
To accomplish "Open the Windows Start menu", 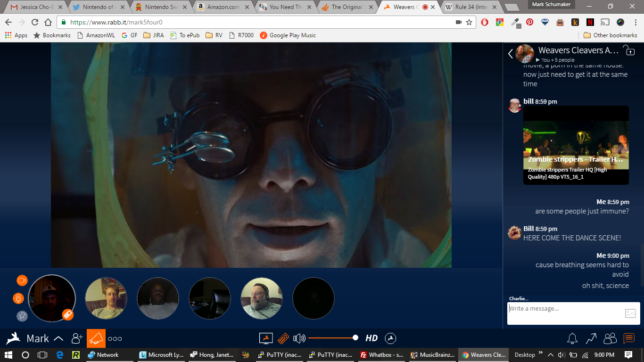I will click(9, 355).
